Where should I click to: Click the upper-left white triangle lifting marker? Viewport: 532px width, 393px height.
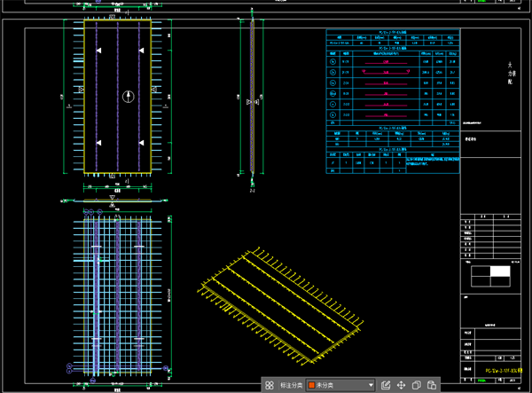(x=98, y=51)
